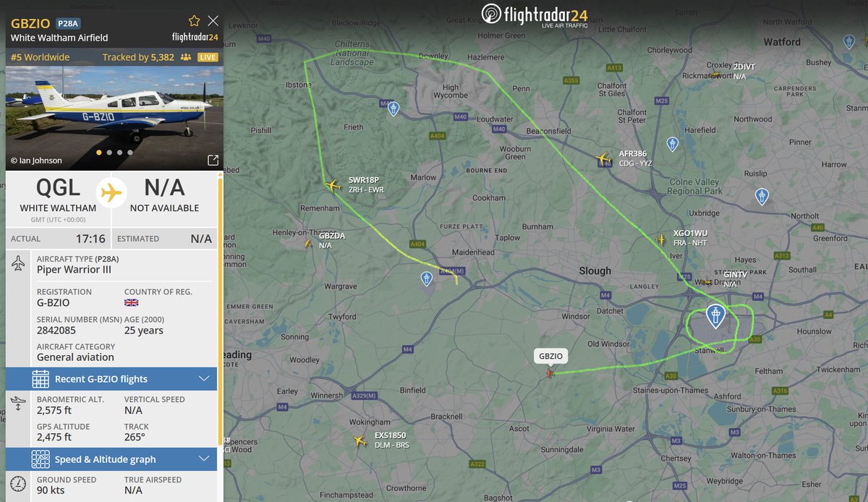The height and width of the screenshot is (502, 868).
Task: Click the airport pin near High Wycombe
Action: coord(393,109)
